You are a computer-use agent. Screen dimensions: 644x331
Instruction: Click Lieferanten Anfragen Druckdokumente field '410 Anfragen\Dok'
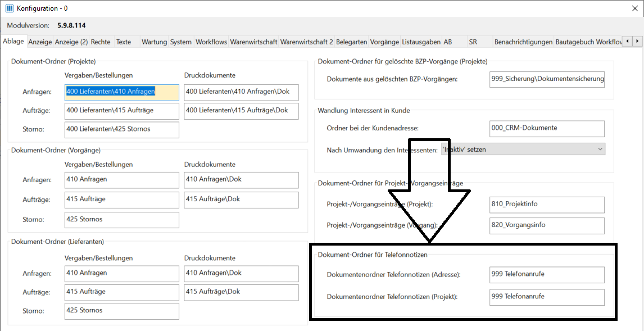(x=242, y=274)
